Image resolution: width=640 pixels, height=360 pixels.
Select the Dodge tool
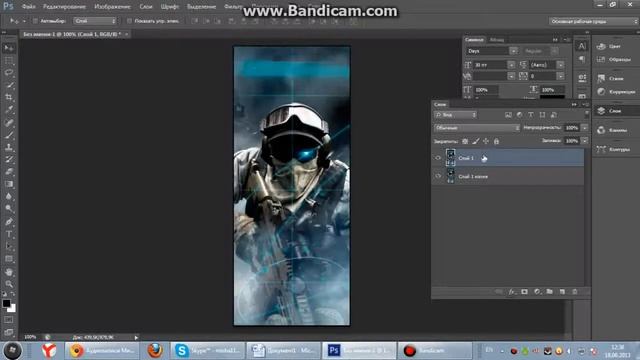coord(9,209)
